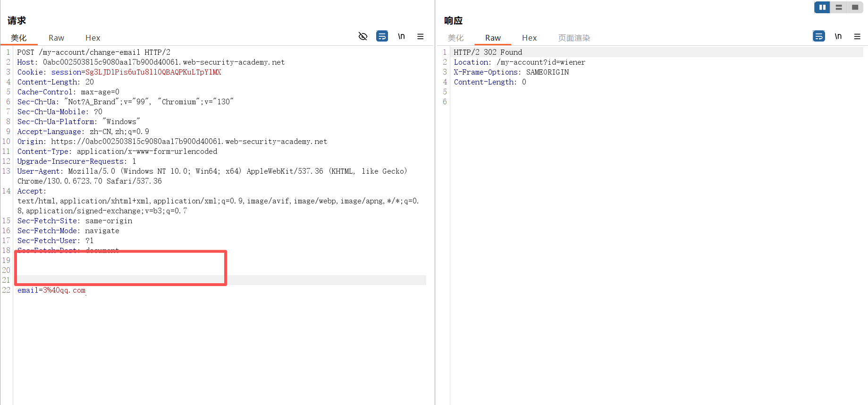Click the email=3%40qq.com body parameter line
Screen dimensions: 868x405
click(x=51, y=290)
